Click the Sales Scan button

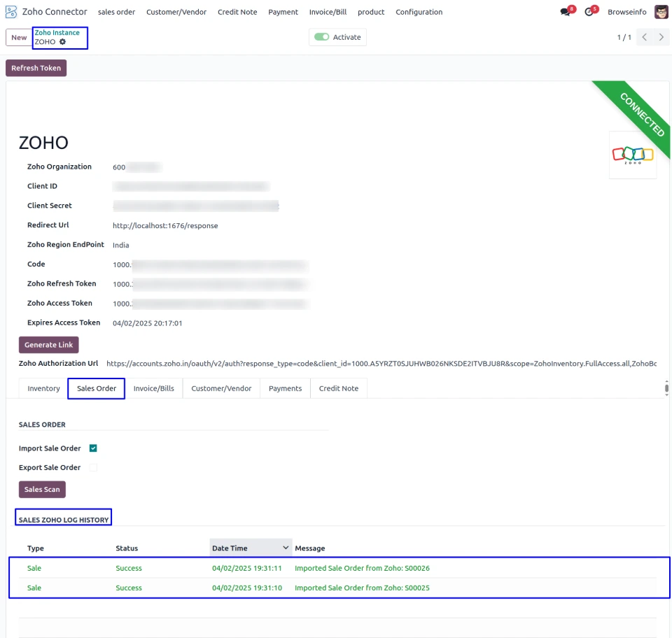(42, 489)
